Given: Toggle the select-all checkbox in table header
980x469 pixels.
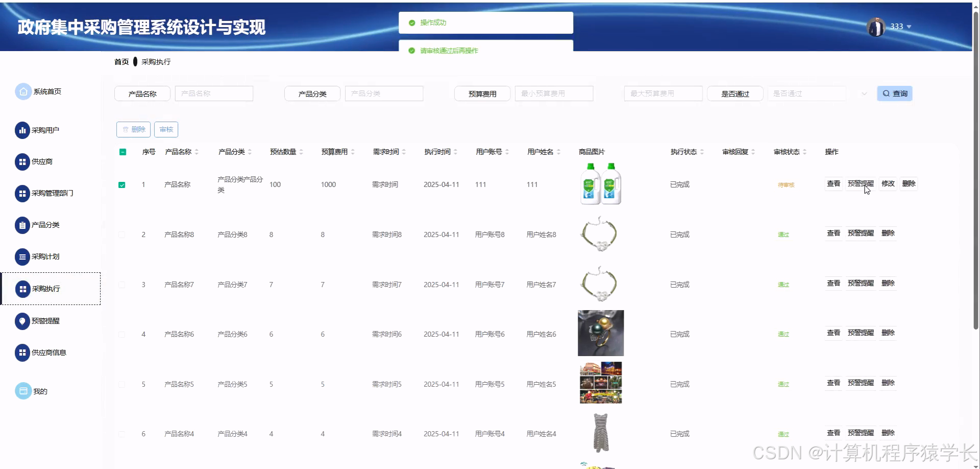Looking at the screenshot, I should tap(122, 152).
